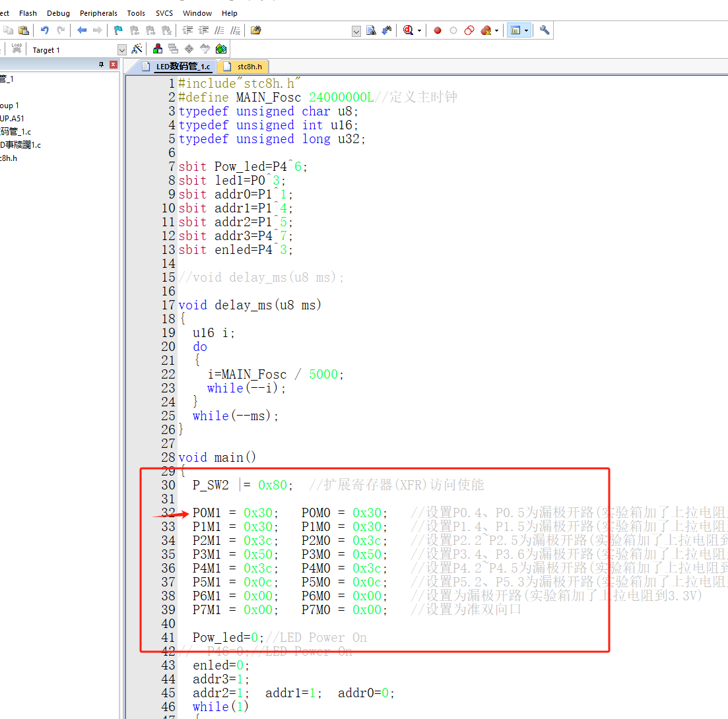Indent the selected lines
Screen dimensions: 728x719
click(187, 30)
